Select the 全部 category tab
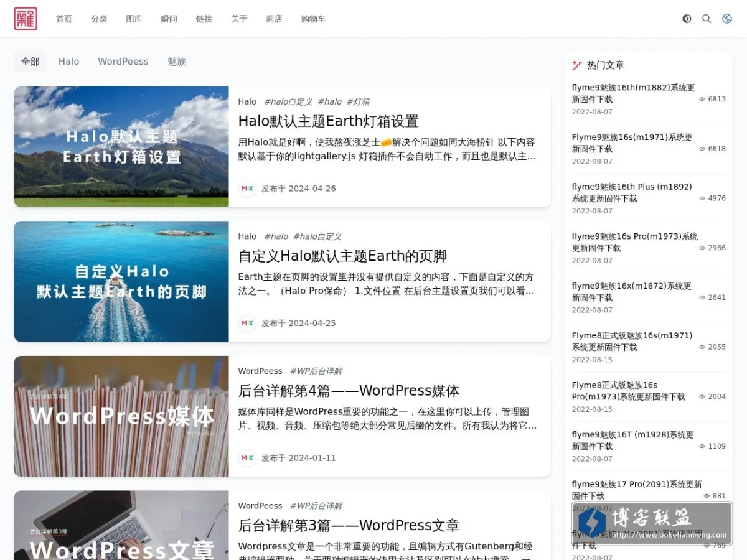747x560 pixels. tap(30, 62)
